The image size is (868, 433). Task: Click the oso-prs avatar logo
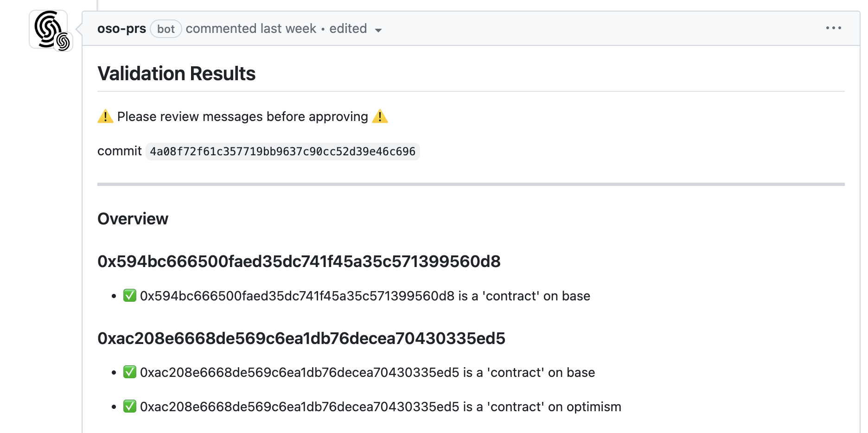coord(47,28)
